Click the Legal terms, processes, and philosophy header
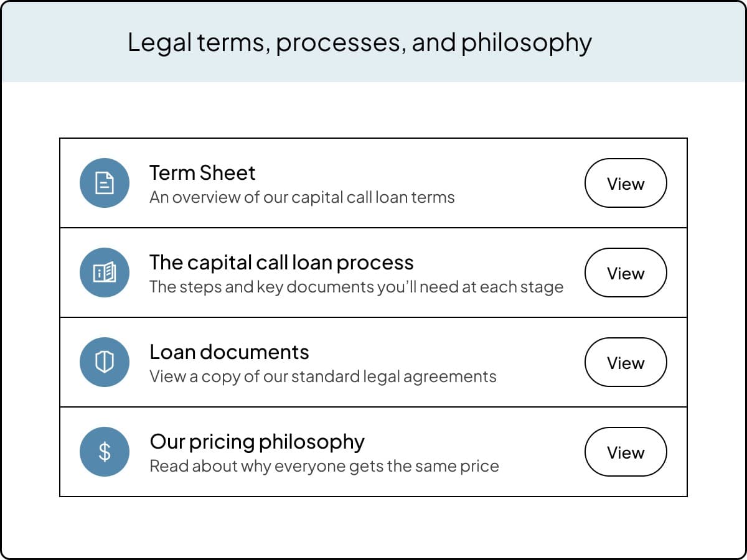Screen dimensions: 747x560 (x=359, y=42)
